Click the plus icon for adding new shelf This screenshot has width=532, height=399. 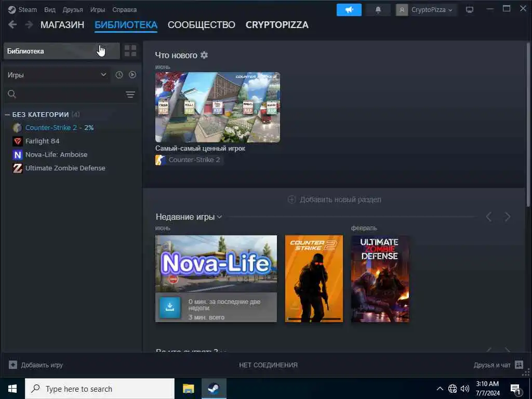[x=292, y=199]
